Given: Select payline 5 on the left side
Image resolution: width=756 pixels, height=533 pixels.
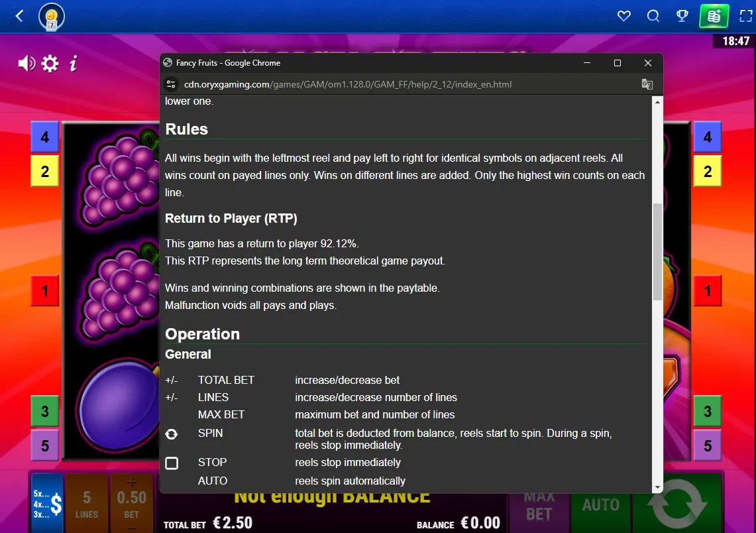Looking at the screenshot, I should [45, 445].
